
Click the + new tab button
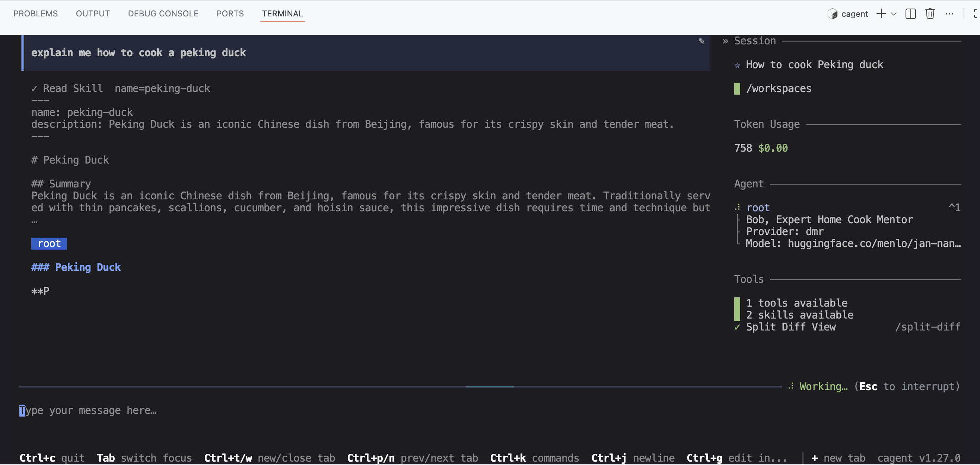pyautogui.click(x=838, y=458)
